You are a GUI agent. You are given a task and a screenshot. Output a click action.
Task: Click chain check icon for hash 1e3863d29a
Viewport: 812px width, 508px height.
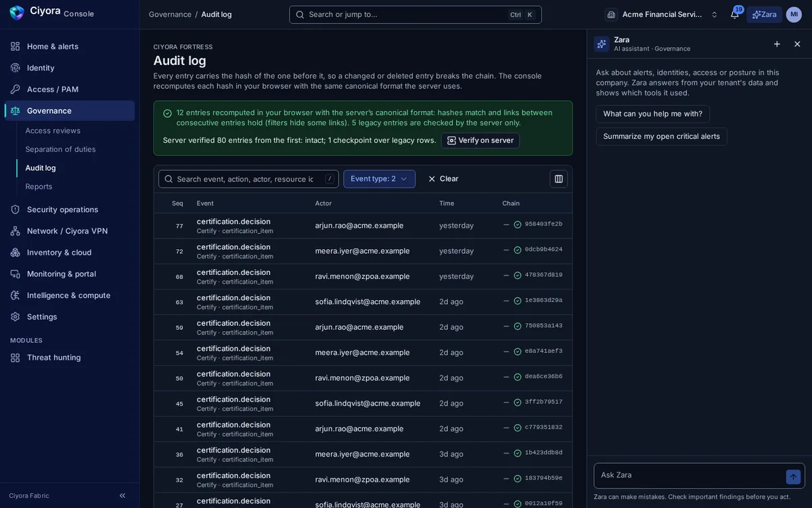click(518, 301)
